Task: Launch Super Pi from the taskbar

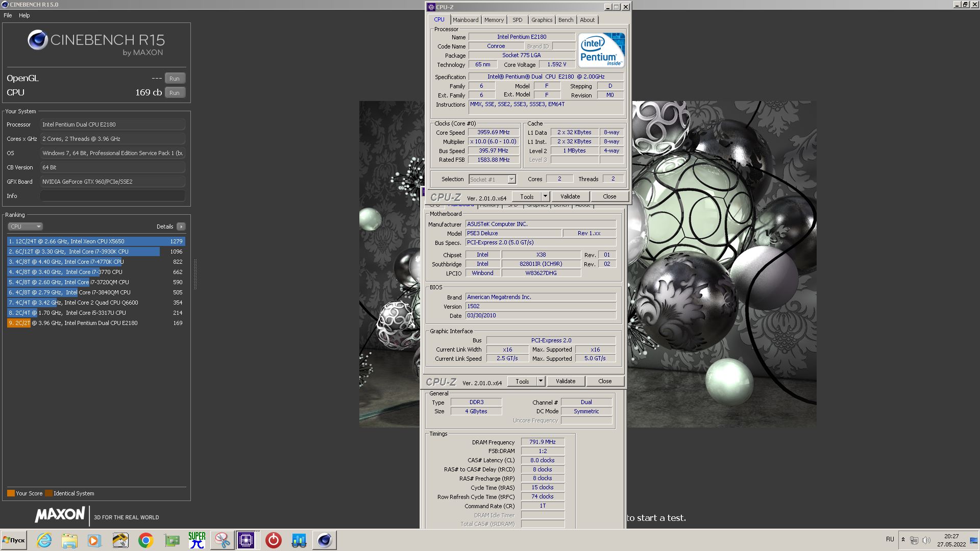Action: point(197,540)
